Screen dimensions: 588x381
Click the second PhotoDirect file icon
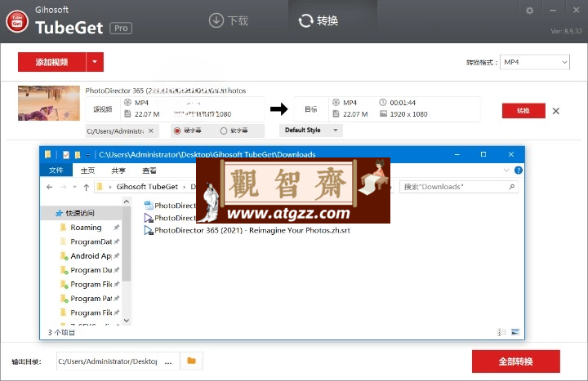[x=149, y=218]
